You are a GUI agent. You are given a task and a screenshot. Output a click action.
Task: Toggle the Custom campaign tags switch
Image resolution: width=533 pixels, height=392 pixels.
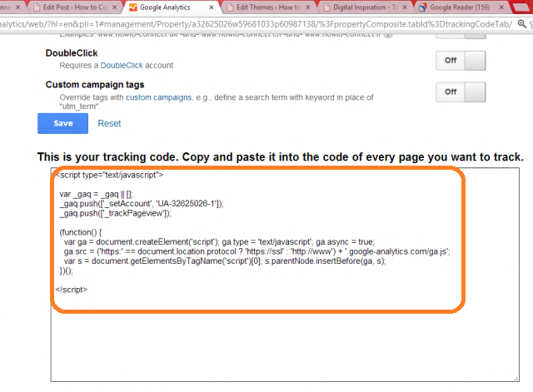(461, 92)
